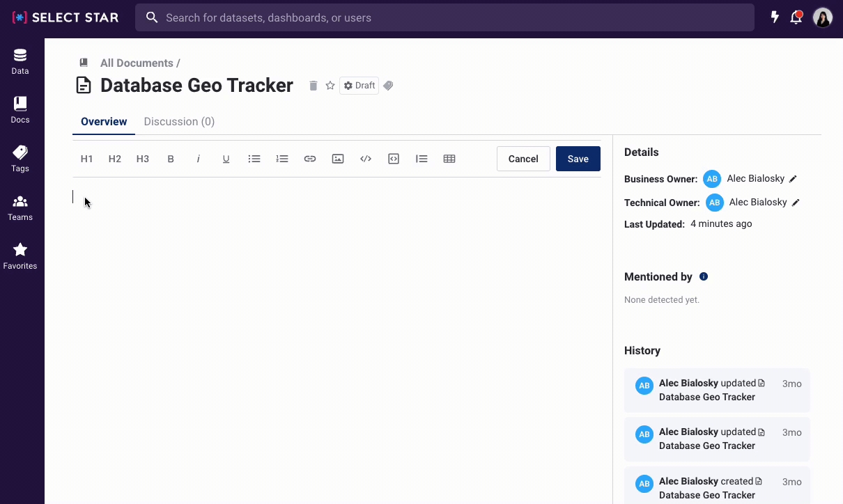This screenshot has width=843, height=504.
Task: Star Database Geo Tracker as favorite
Action: (x=330, y=86)
